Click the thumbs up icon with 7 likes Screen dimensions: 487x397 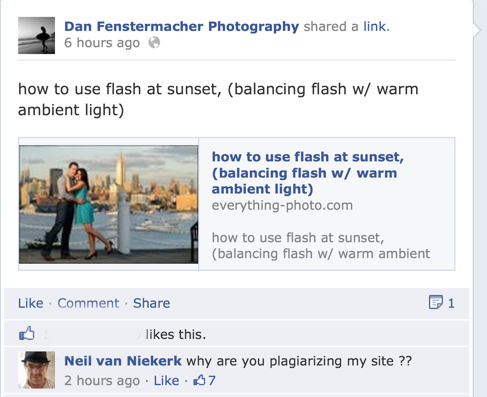pyautogui.click(x=200, y=380)
